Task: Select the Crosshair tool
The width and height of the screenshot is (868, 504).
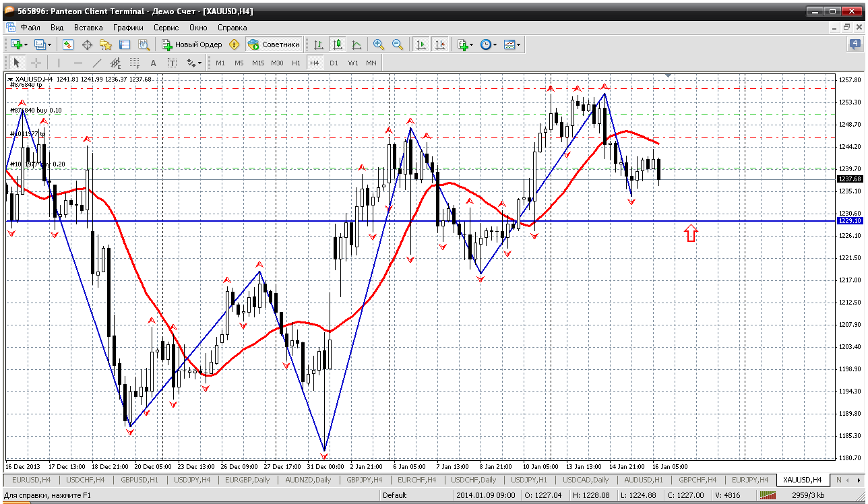Action: tap(36, 63)
